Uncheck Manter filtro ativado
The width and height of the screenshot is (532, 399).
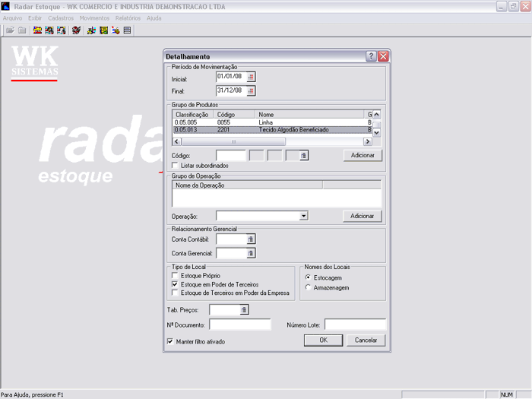coord(169,342)
